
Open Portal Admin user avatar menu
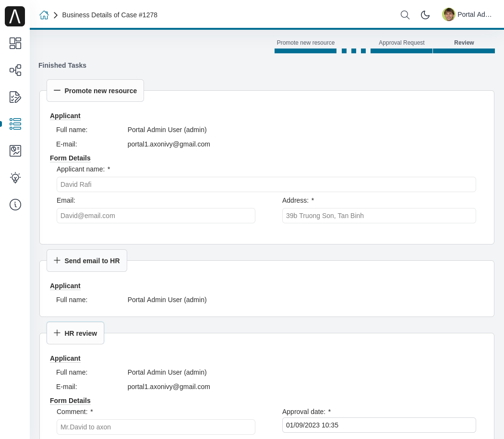point(449,14)
